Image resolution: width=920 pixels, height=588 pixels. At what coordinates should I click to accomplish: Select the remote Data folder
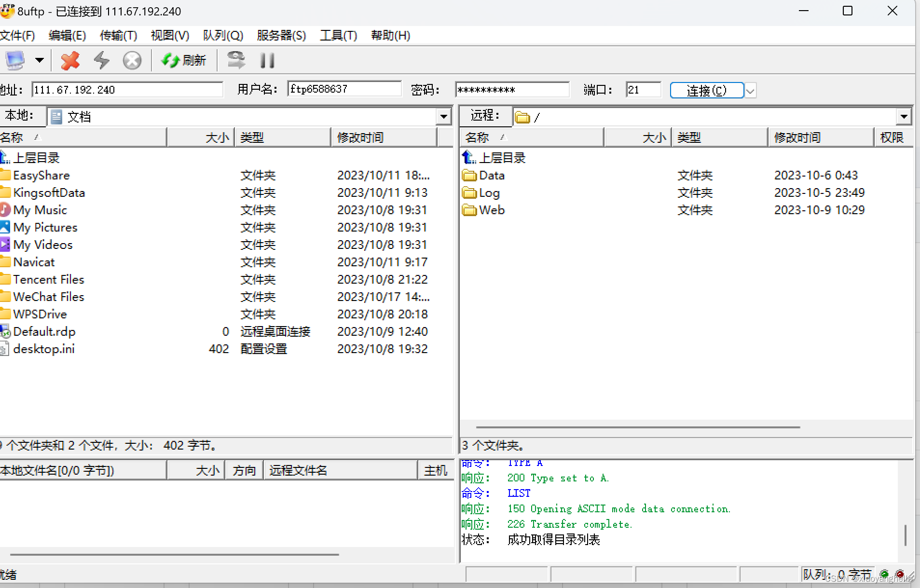click(x=483, y=175)
